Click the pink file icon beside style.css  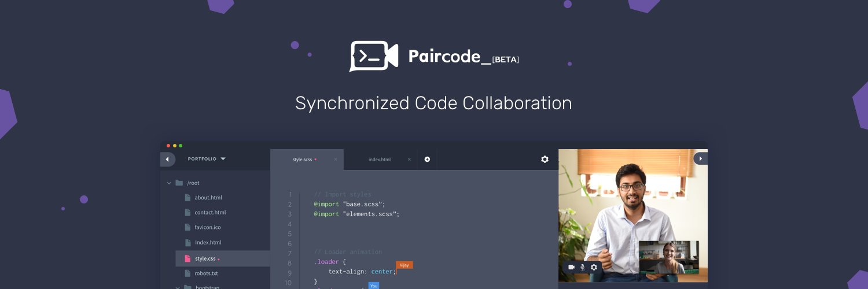point(187,258)
